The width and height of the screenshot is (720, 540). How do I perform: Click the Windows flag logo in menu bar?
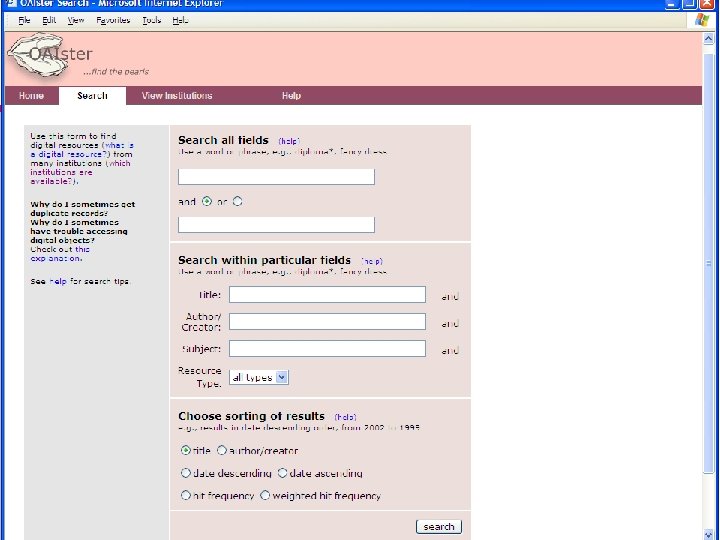(x=702, y=20)
